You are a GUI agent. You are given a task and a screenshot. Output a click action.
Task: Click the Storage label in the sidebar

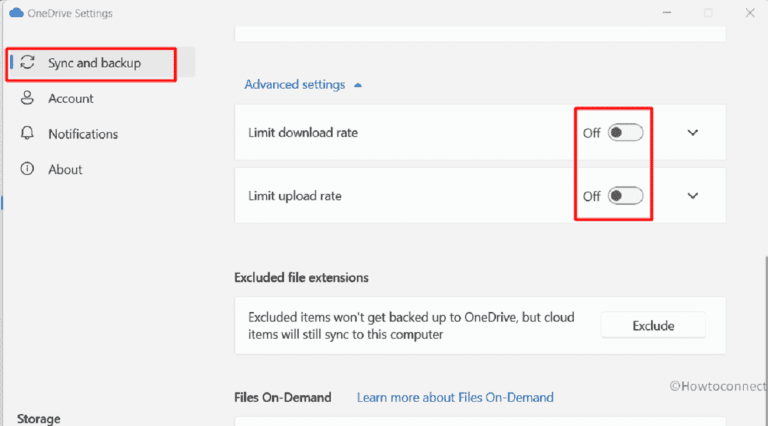39,419
